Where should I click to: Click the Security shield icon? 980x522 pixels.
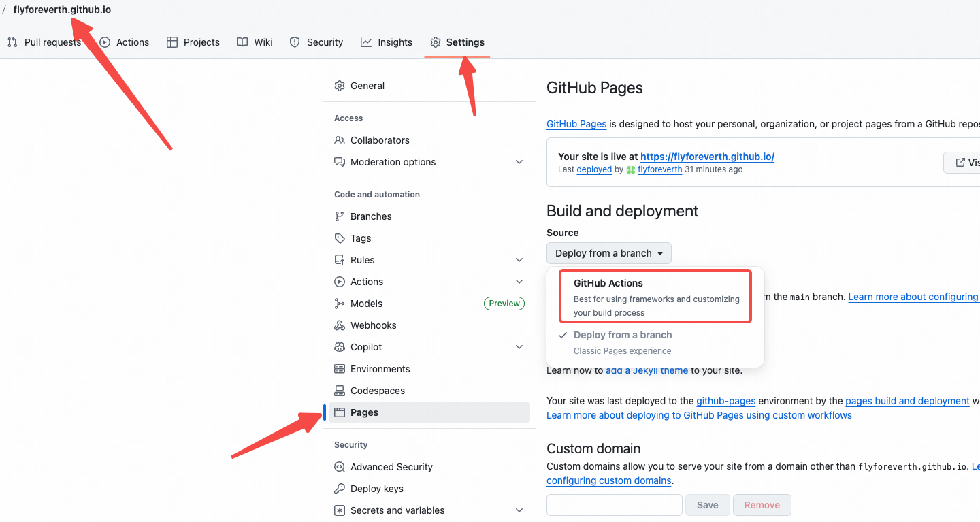(x=295, y=42)
